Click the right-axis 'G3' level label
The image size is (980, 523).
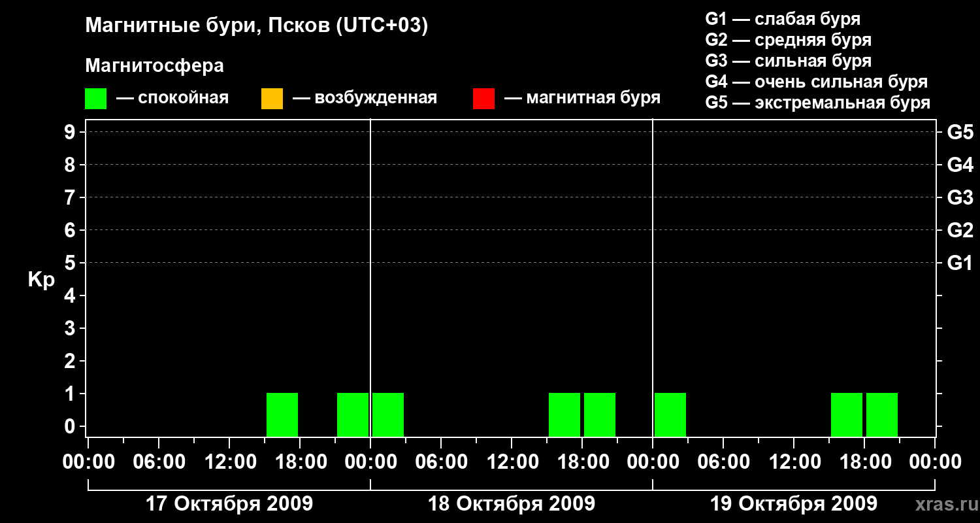click(x=960, y=198)
